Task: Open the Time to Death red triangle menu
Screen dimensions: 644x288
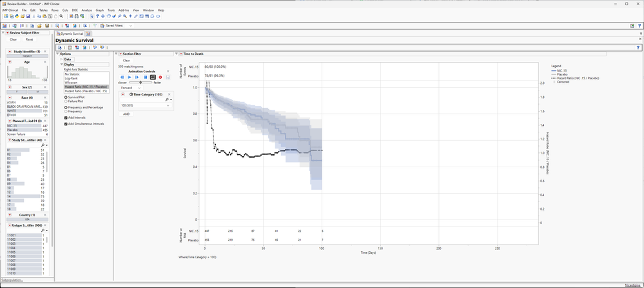Action: pyautogui.click(x=181, y=54)
